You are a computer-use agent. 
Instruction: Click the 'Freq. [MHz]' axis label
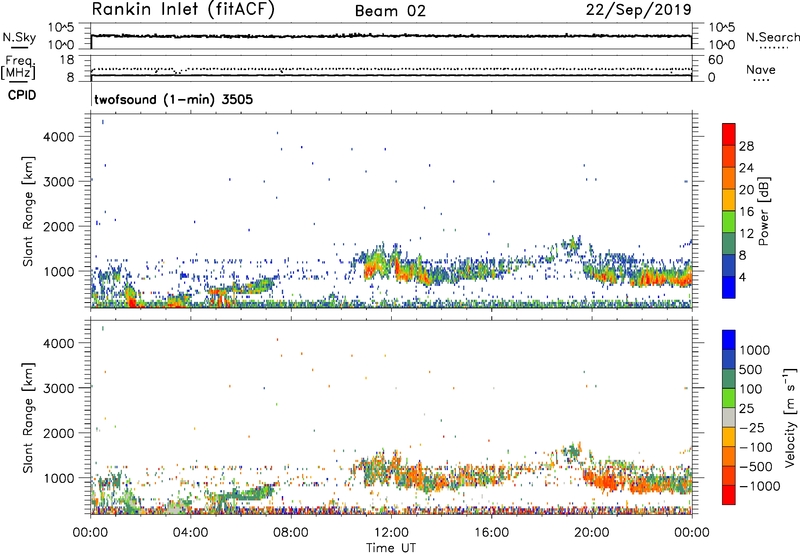(19, 67)
